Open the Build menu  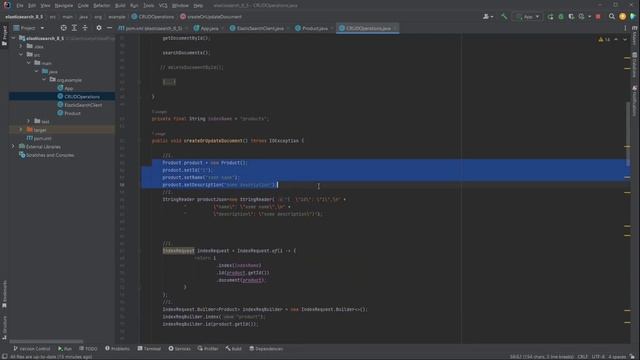(x=120, y=6)
